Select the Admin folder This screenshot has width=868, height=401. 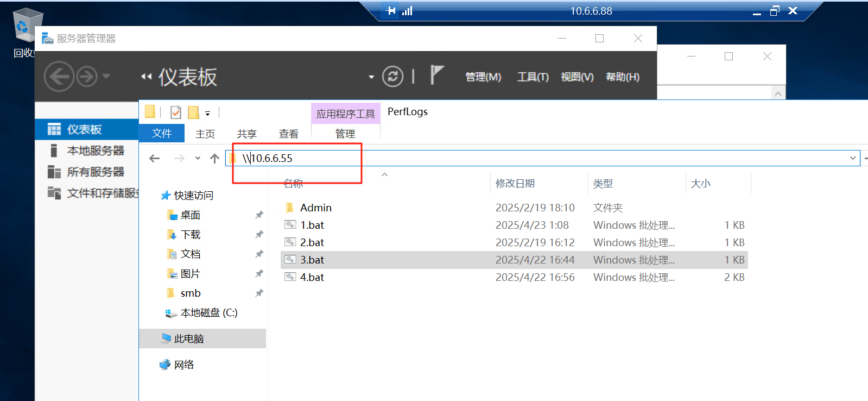(x=514, y=208)
